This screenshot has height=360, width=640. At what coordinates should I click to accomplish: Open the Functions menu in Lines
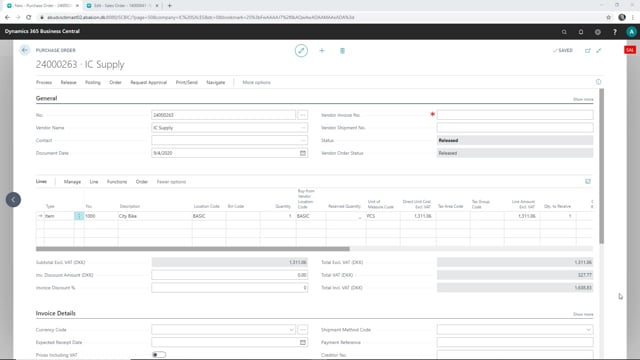(x=117, y=182)
